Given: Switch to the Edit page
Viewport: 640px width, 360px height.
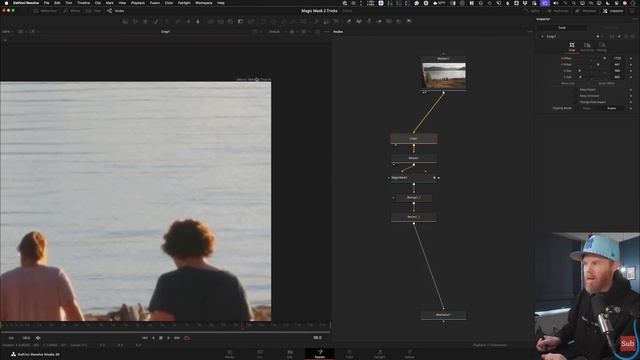Looking at the screenshot, I should (289, 354).
